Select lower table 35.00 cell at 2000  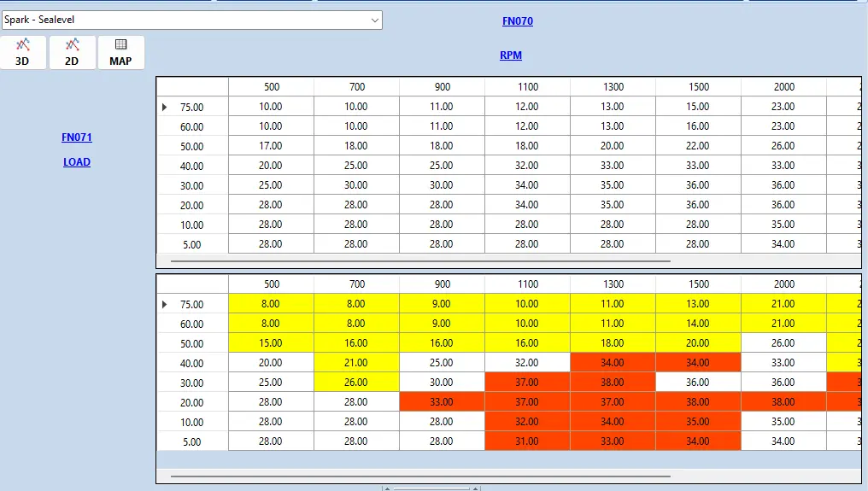coord(784,422)
